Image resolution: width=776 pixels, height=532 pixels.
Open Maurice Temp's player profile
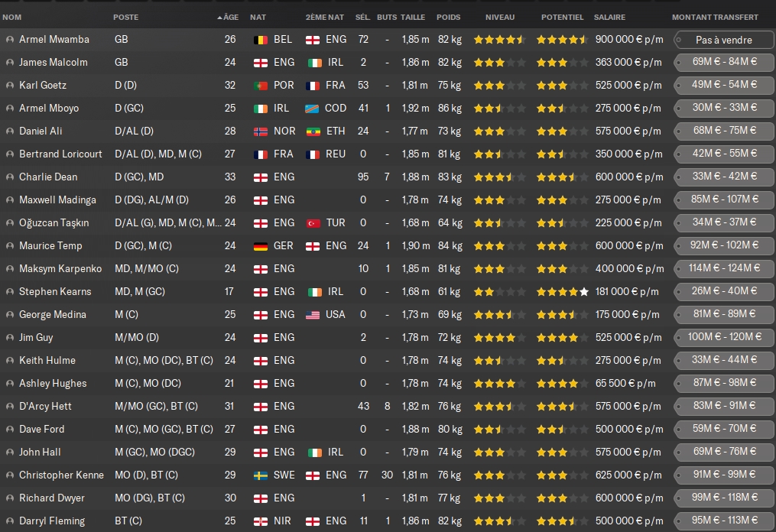point(50,246)
